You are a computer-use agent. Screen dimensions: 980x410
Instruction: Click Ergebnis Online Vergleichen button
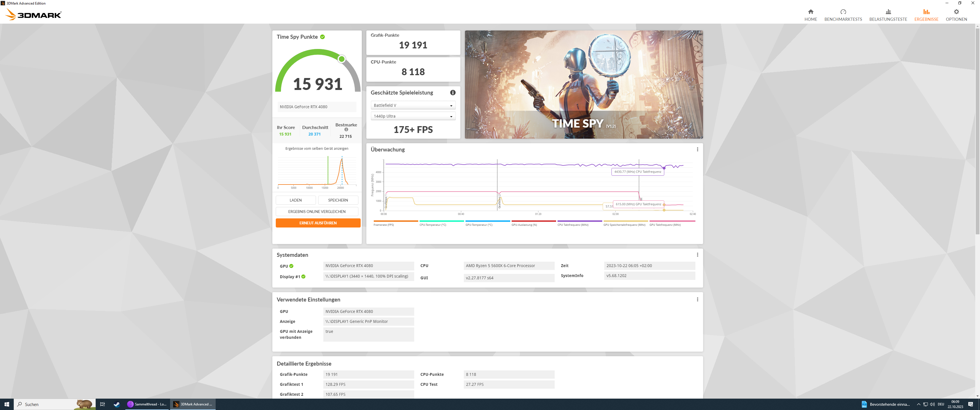click(317, 212)
